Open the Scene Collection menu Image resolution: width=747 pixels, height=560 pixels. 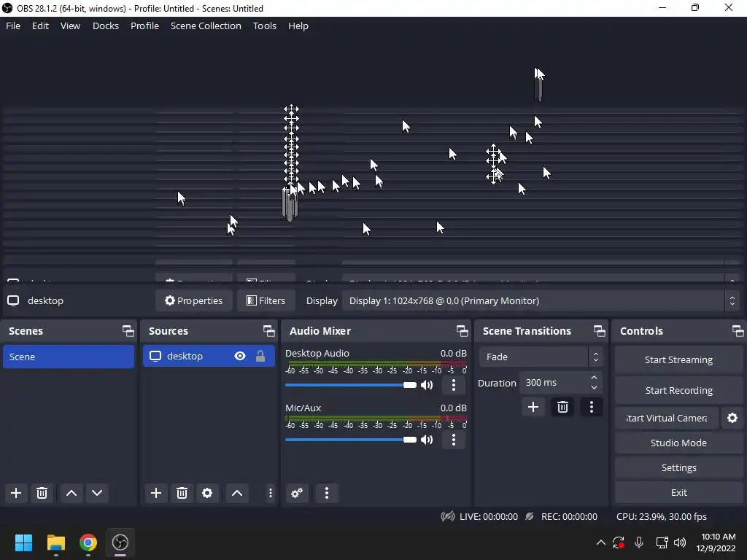click(x=206, y=26)
